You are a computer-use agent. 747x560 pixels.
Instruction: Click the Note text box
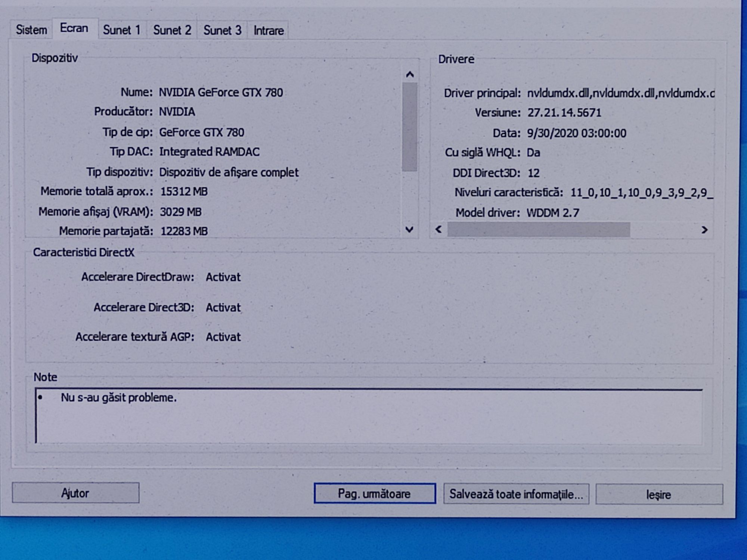click(x=369, y=416)
